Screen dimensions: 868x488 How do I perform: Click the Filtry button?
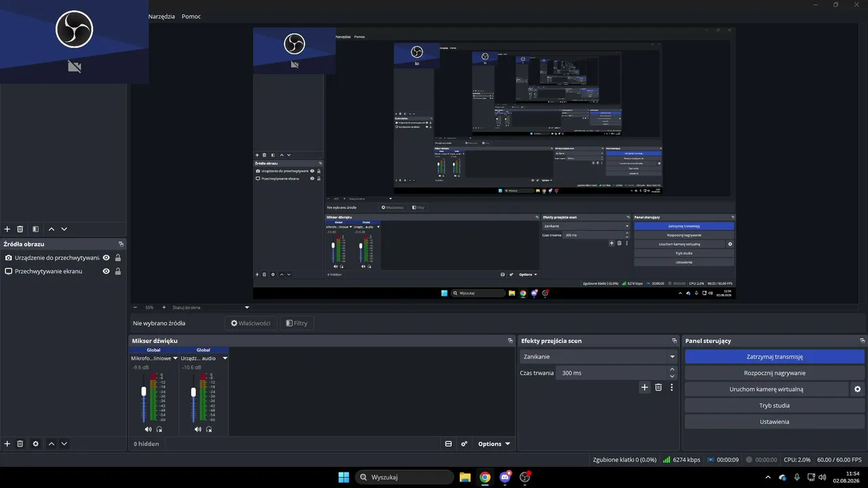pos(296,323)
